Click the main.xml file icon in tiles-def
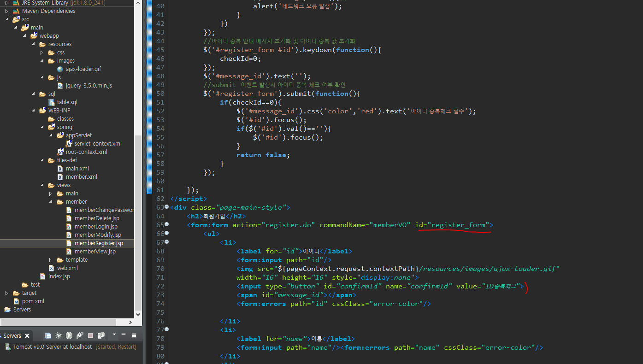The image size is (643, 364). tap(60, 169)
